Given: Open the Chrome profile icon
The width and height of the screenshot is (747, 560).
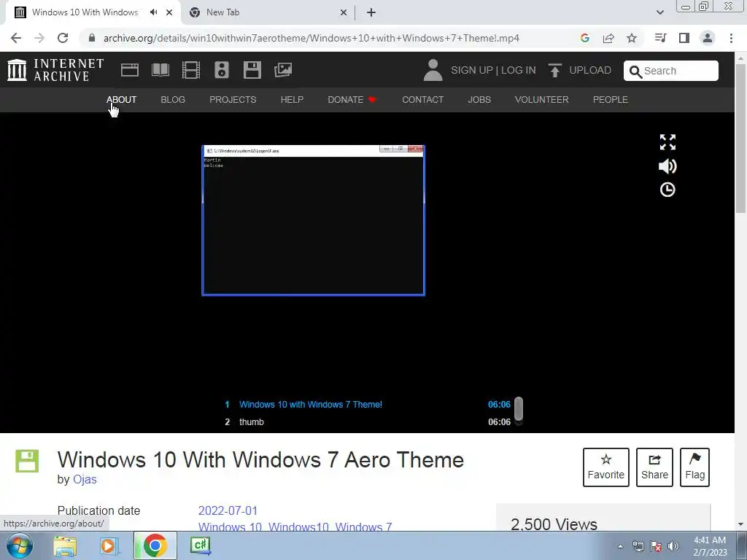Looking at the screenshot, I should (708, 38).
